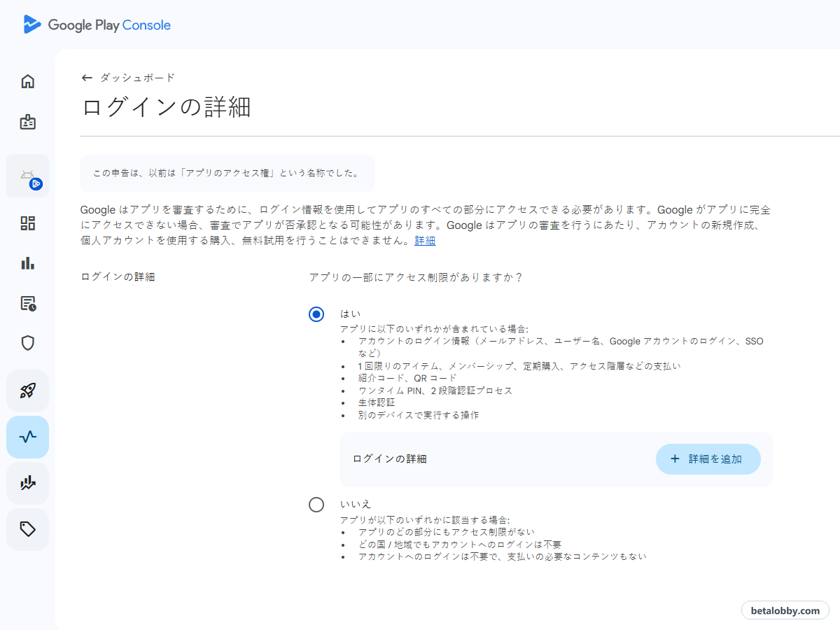Open the publishing overview clock icon
This screenshot has height=630, width=840.
point(27,303)
